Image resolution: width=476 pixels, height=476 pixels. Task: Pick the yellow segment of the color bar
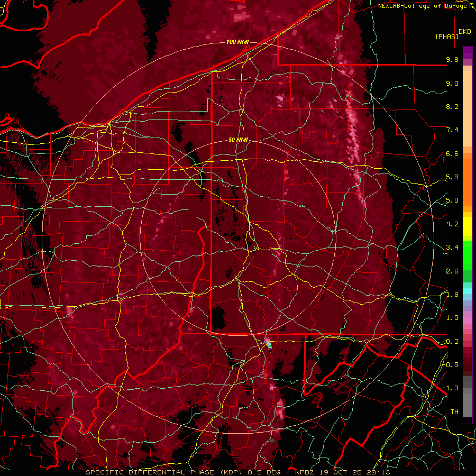click(467, 226)
